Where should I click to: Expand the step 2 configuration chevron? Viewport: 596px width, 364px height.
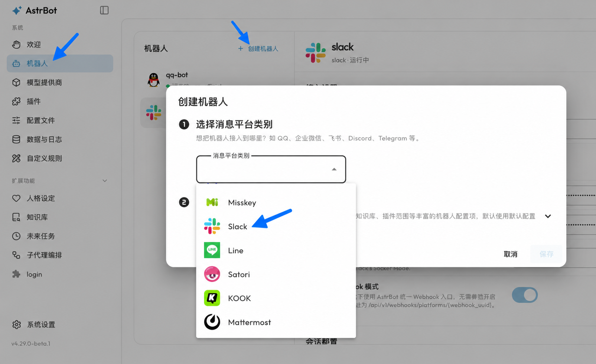548,216
